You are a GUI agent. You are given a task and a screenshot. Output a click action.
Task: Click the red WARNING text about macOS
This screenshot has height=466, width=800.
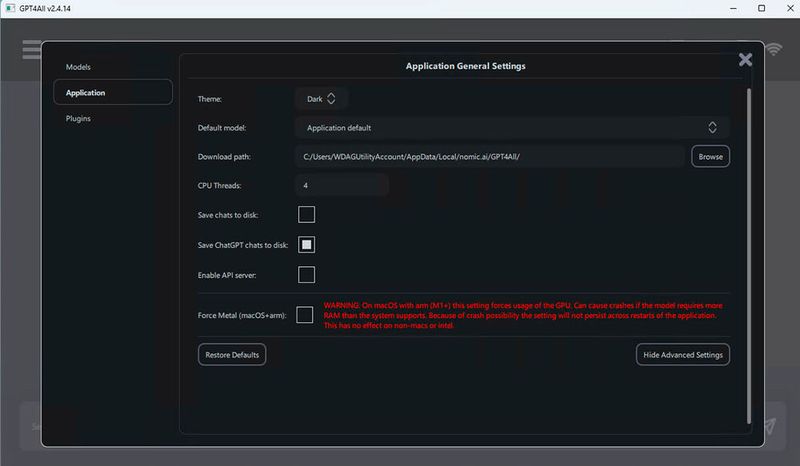523,315
